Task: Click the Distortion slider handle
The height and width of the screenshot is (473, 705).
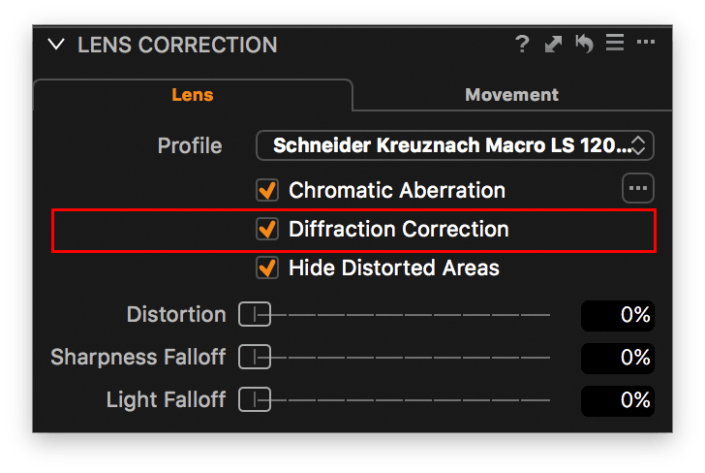Action: coord(254,315)
